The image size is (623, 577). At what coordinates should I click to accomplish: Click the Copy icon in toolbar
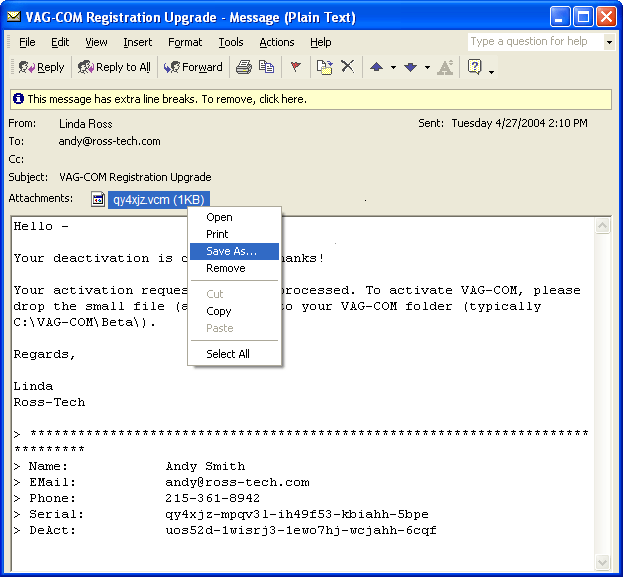click(266, 67)
